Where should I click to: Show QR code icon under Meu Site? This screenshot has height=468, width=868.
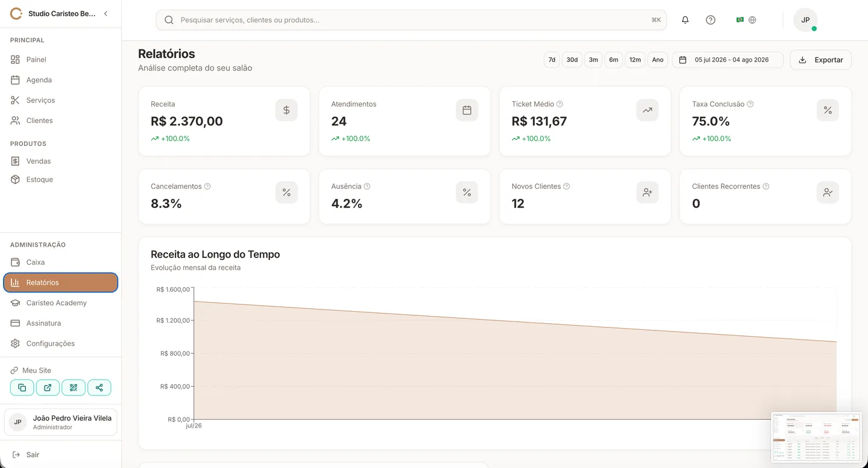pos(74,388)
